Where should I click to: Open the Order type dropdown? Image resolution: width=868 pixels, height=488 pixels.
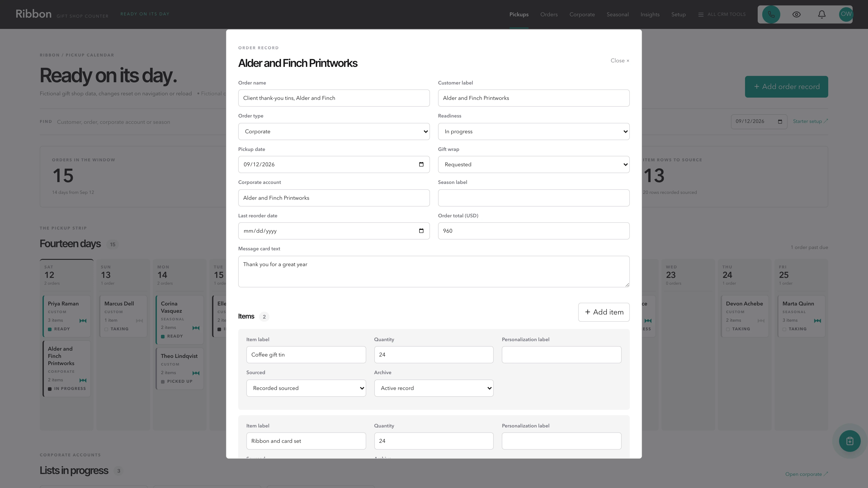point(334,131)
